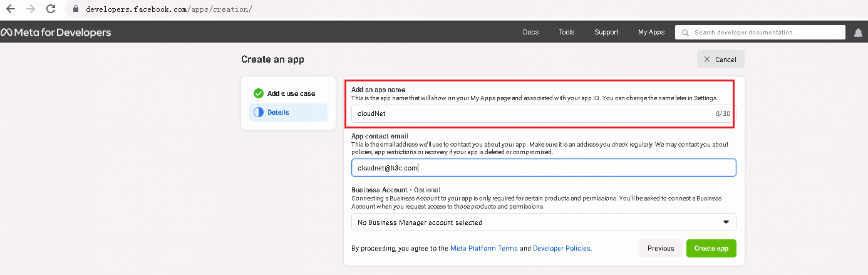The width and height of the screenshot is (868, 275).
Task: Focus the developer documentation search box
Action: point(760,33)
